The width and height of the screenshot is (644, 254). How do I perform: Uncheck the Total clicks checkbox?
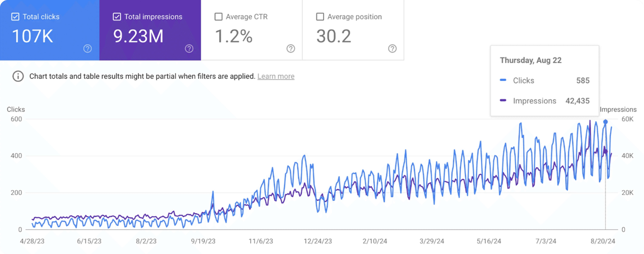tap(15, 17)
